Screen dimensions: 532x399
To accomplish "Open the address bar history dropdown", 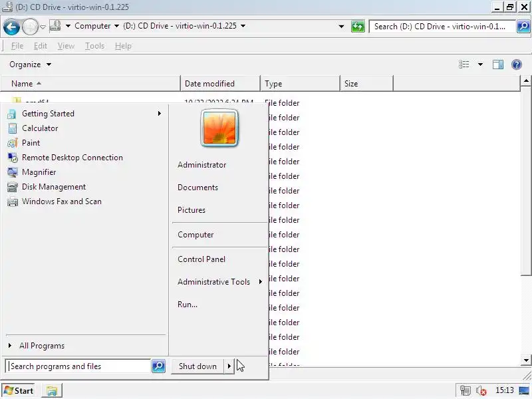I will click(341, 27).
